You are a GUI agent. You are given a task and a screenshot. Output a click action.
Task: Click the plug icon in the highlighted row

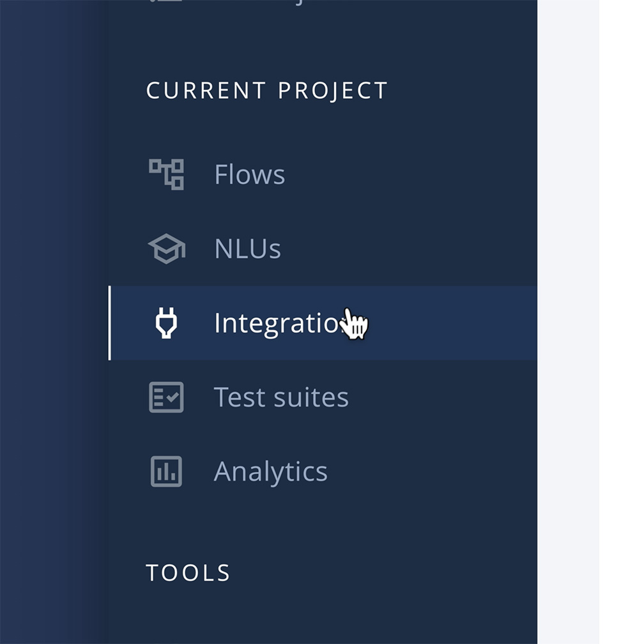coord(167,323)
